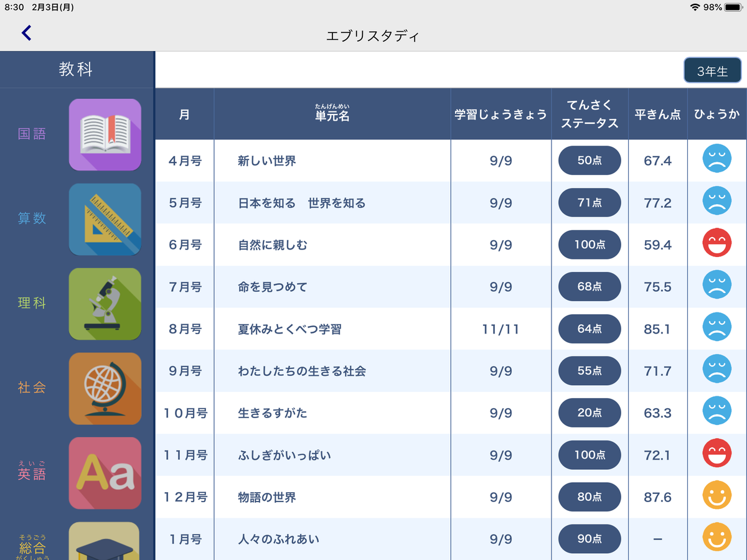Tap the average score 59.4
Viewport: 747px width, 560px height.
click(x=657, y=245)
